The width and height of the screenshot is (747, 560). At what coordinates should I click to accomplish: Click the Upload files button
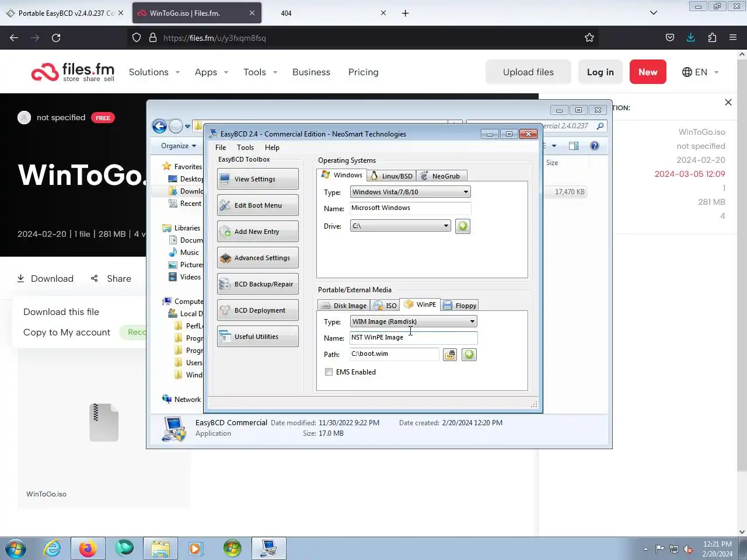pyautogui.click(x=528, y=72)
